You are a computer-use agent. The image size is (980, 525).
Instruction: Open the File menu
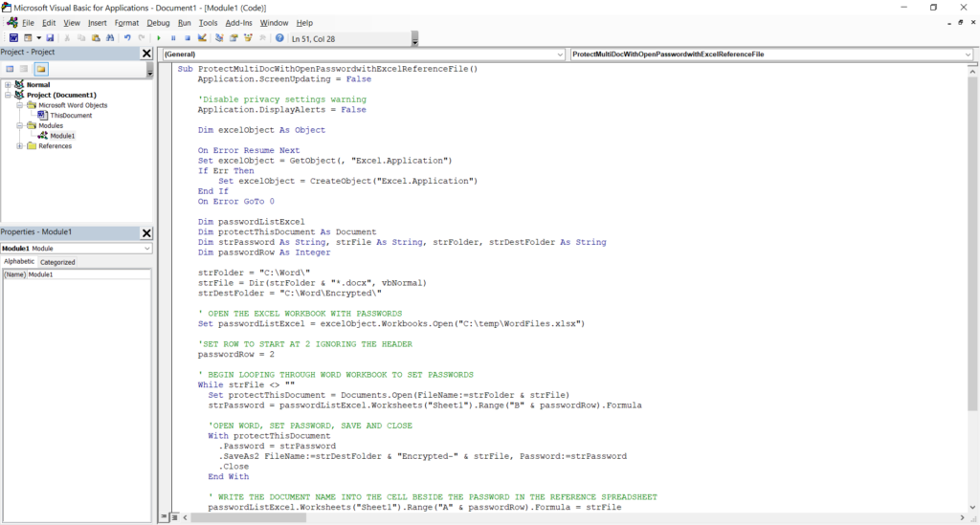coord(28,23)
